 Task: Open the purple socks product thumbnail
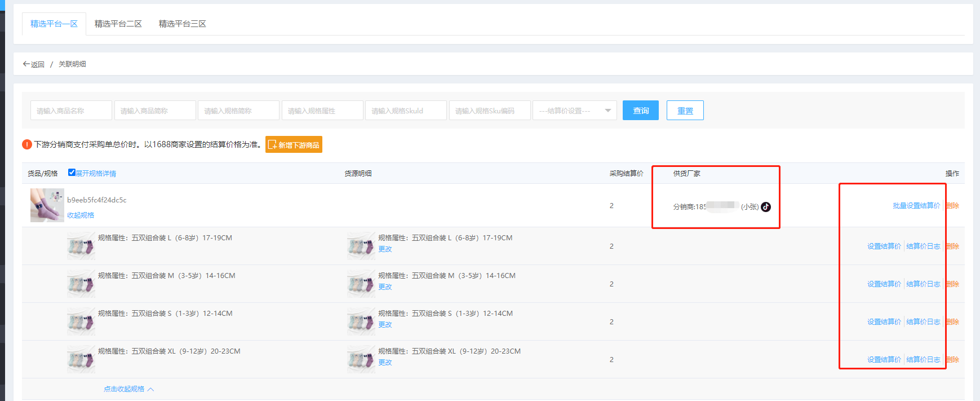coord(47,205)
